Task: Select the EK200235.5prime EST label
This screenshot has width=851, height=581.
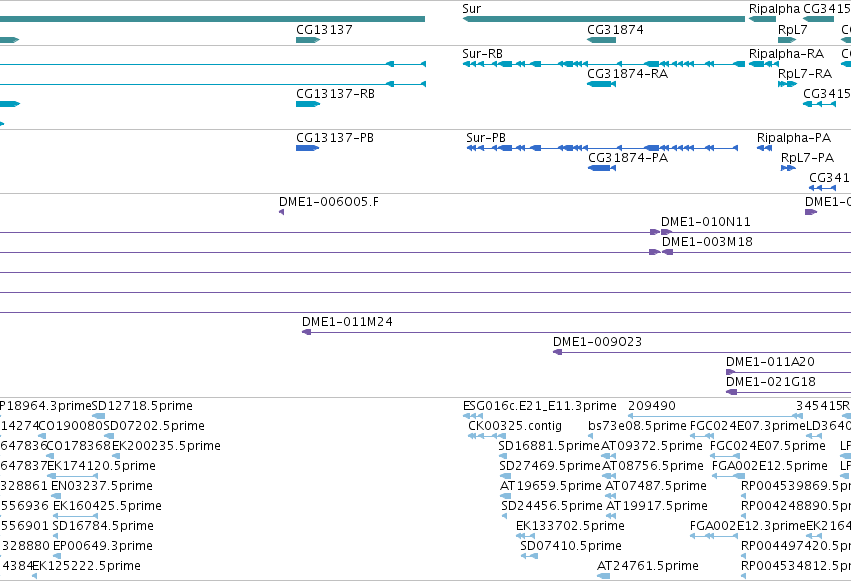Action: pyautogui.click(x=166, y=446)
